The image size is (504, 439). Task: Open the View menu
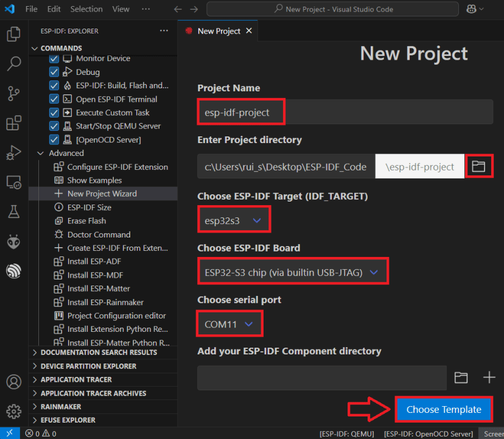pos(121,9)
